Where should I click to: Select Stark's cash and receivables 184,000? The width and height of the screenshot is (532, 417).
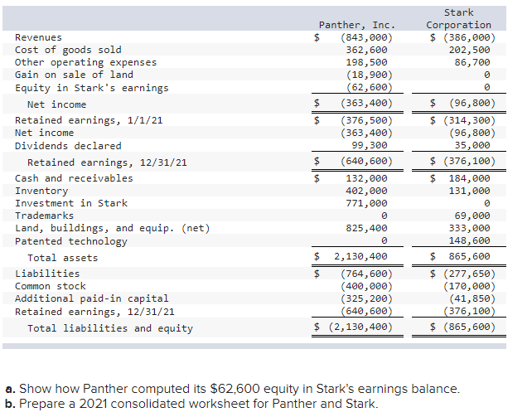click(470, 178)
